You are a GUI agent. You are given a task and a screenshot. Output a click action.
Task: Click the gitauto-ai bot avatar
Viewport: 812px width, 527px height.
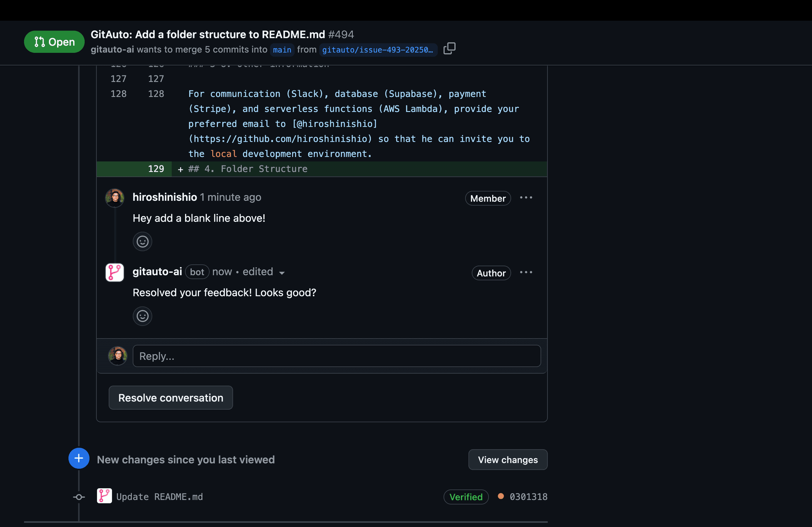click(114, 272)
